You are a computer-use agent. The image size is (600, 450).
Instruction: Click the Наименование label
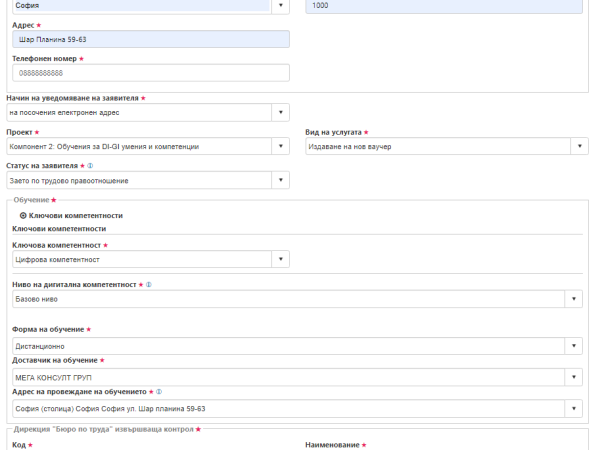pos(332,445)
